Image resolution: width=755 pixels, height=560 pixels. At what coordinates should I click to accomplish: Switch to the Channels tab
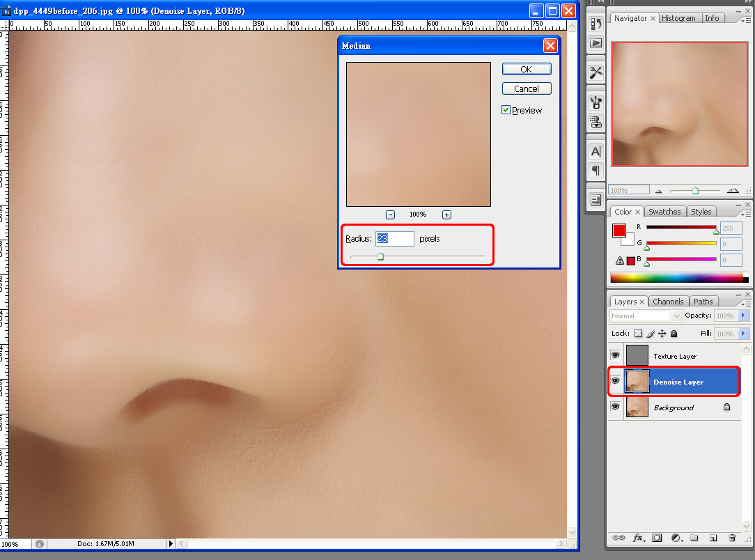pos(668,302)
